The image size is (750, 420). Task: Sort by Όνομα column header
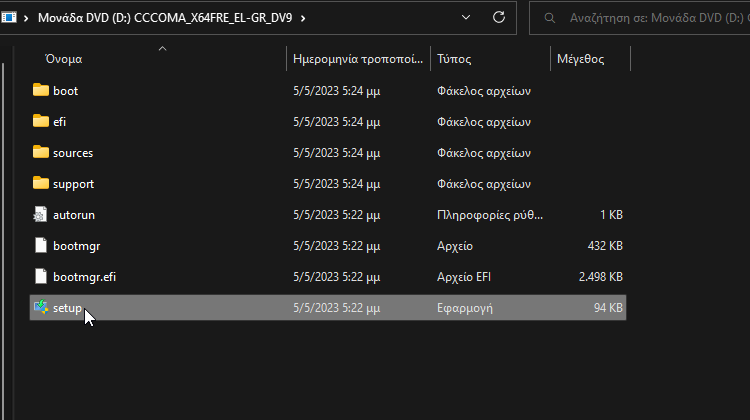click(63, 59)
